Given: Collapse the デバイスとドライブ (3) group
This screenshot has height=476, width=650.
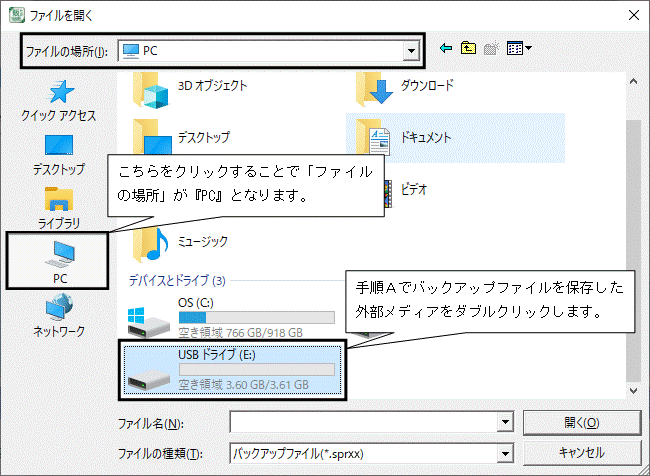Looking at the screenshot, I should 177,281.
